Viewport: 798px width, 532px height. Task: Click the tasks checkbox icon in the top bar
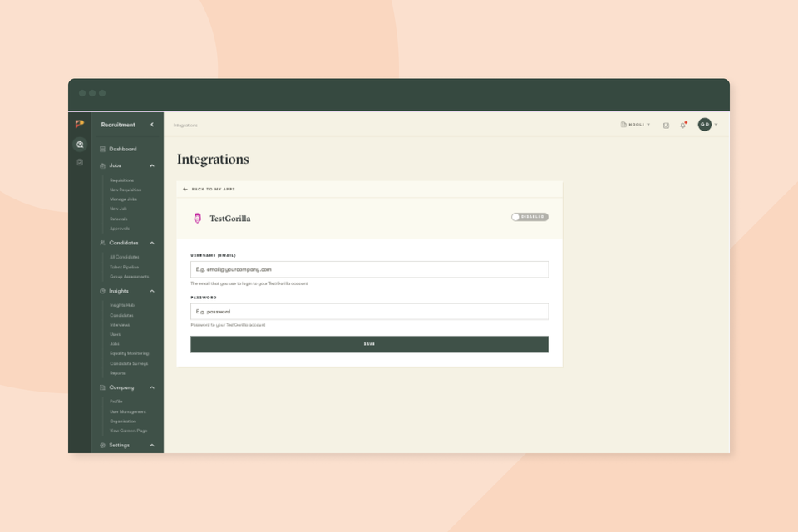pyautogui.click(x=666, y=125)
